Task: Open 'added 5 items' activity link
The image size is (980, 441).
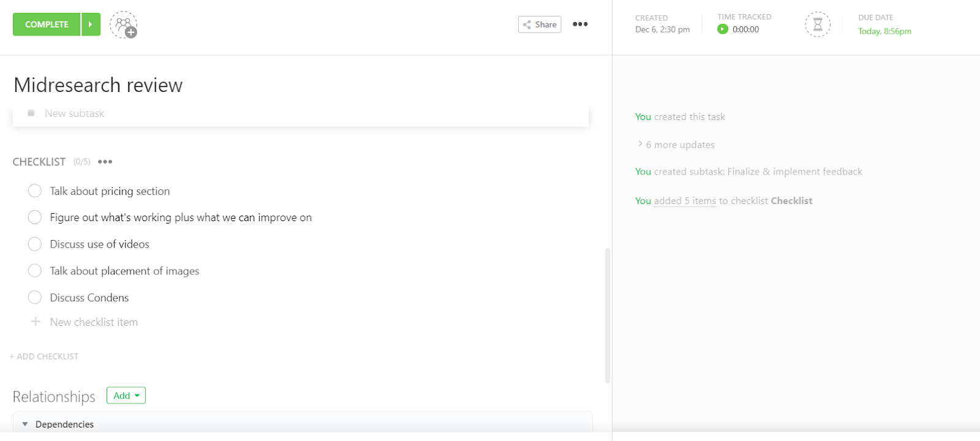Action: 685,201
